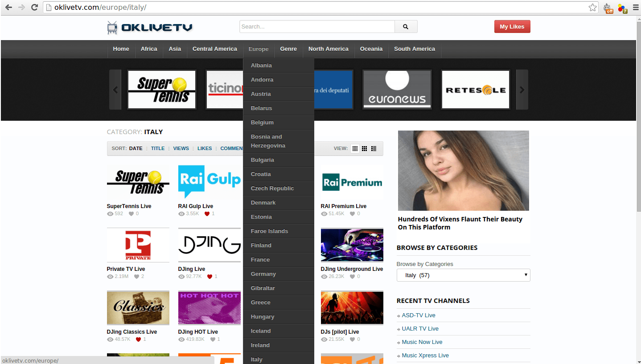The width and height of the screenshot is (641, 364).
Task: Open the RAI Premium channel thumbnail
Action: point(352,182)
